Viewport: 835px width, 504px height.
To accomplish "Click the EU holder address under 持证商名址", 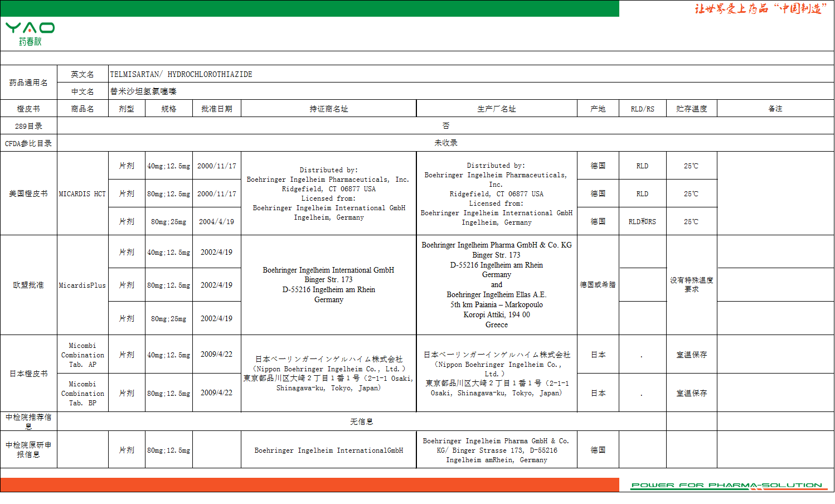I will point(329,285).
